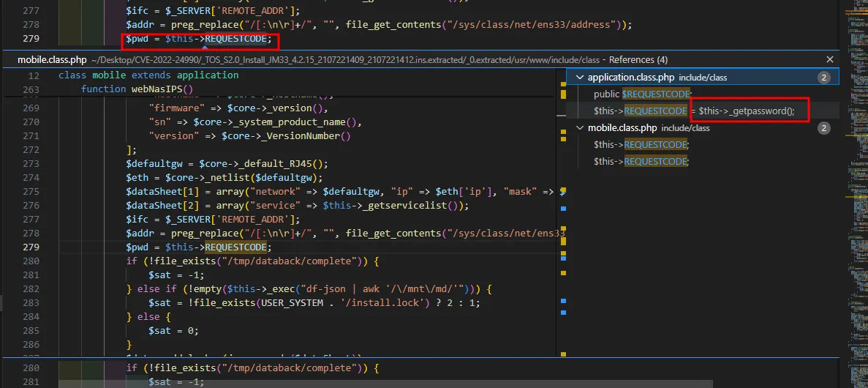868x388 pixels.
Task: Jump to sticky 'function webNasIPS()' line
Action: pos(137,89)
